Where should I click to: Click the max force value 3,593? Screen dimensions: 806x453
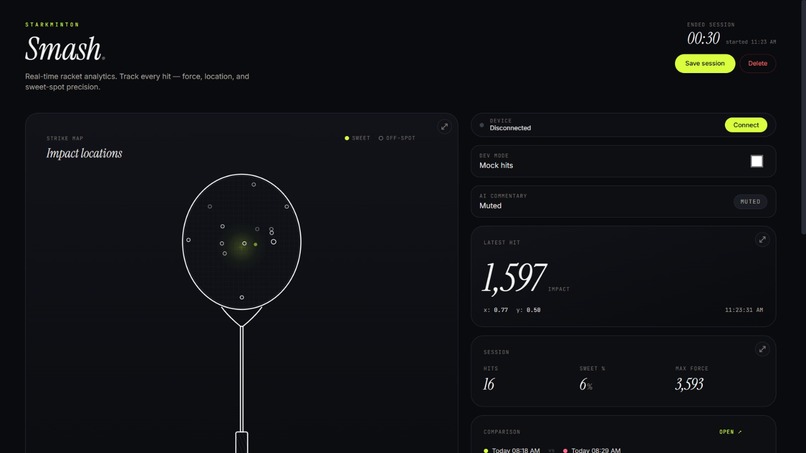689,384
